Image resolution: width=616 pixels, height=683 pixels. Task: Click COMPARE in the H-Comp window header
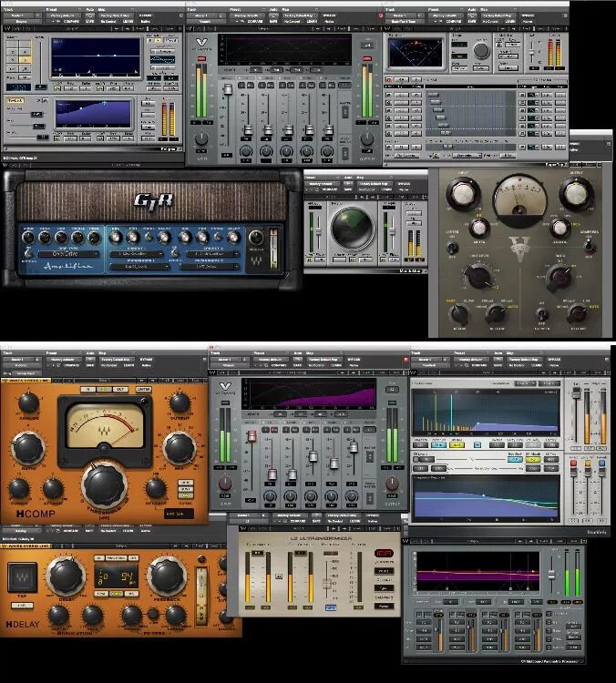[70, 365]
